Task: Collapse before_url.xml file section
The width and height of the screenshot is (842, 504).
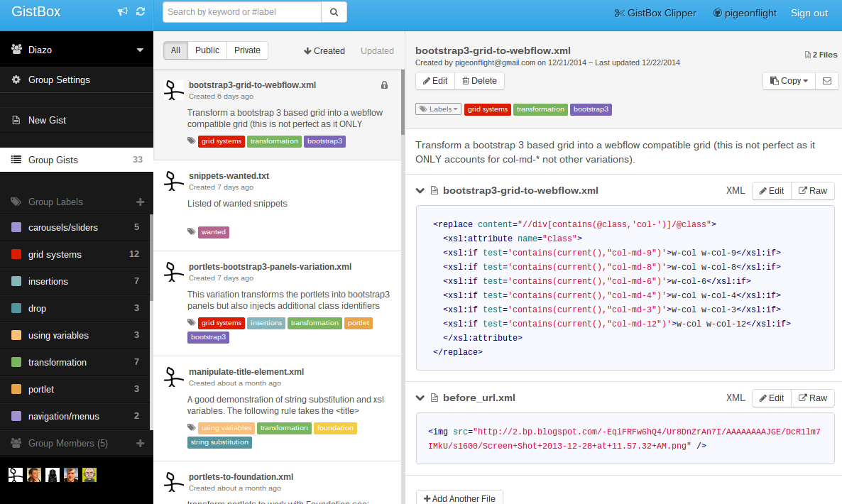Action: [420, 398]
